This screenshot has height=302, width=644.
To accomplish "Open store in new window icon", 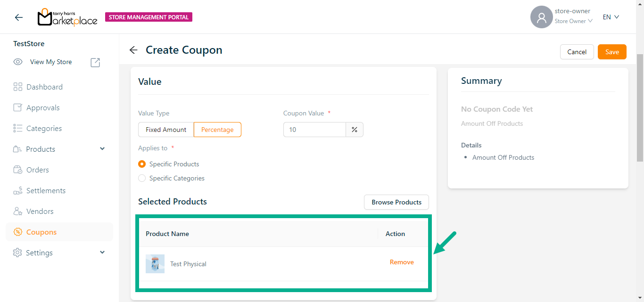I will [95, 62].
